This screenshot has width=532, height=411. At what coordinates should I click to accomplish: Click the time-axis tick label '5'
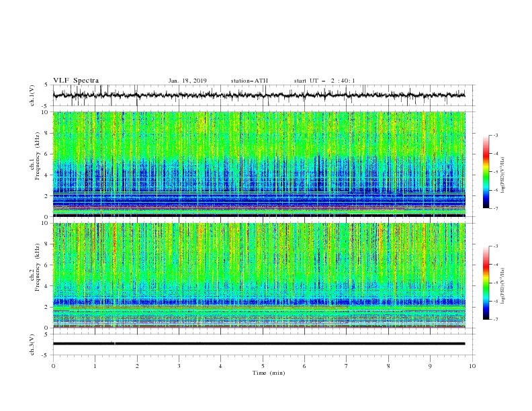pos(263,366)
